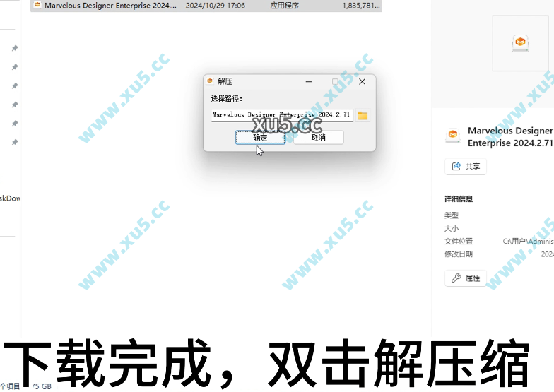Click the folder browse icon beside the path
Viewport: 554px width, 392px height.
click(363, 115)
